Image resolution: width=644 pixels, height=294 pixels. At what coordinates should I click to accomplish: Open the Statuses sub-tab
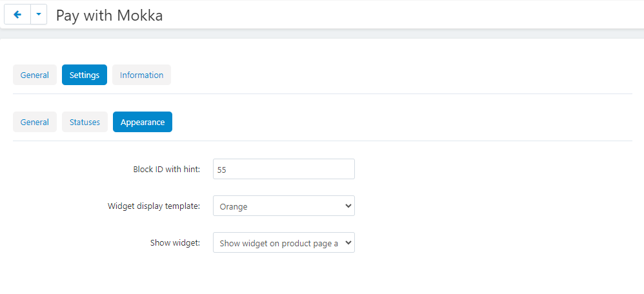(x=85, y=122)
